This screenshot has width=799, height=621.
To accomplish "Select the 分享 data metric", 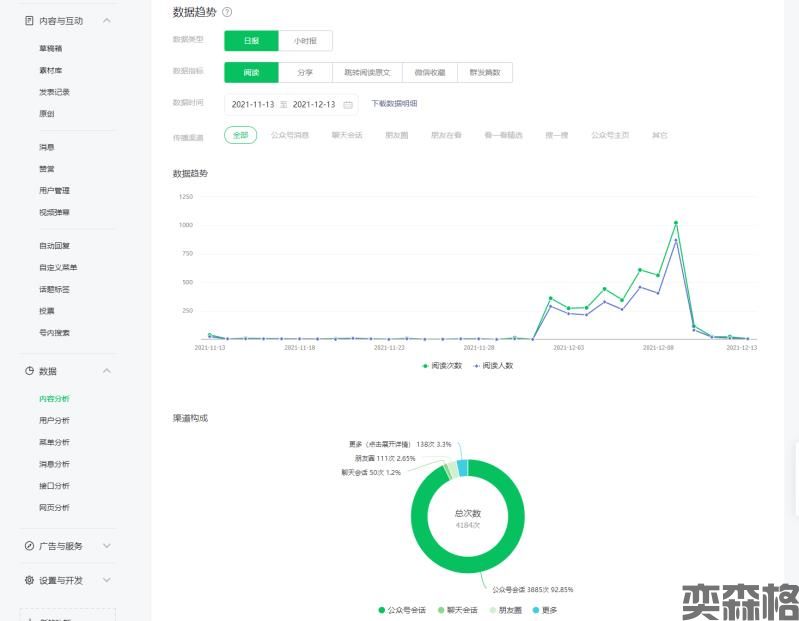I will click(304, 72).
